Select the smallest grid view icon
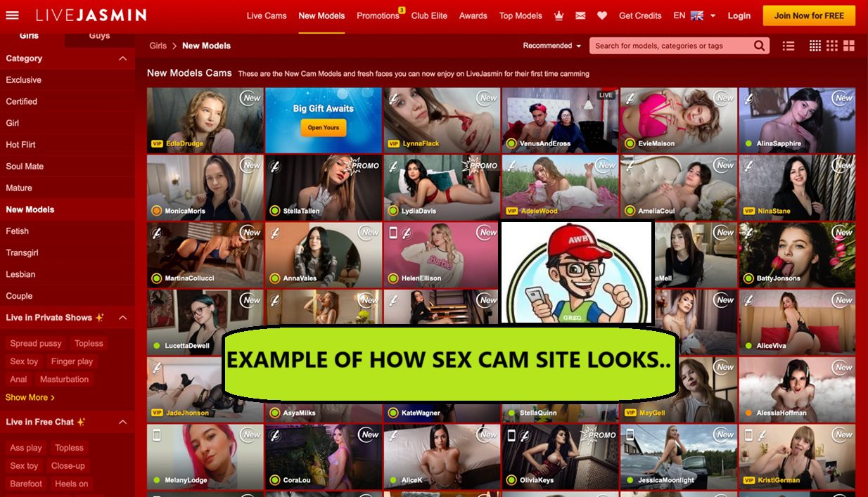 coord(815,46)
